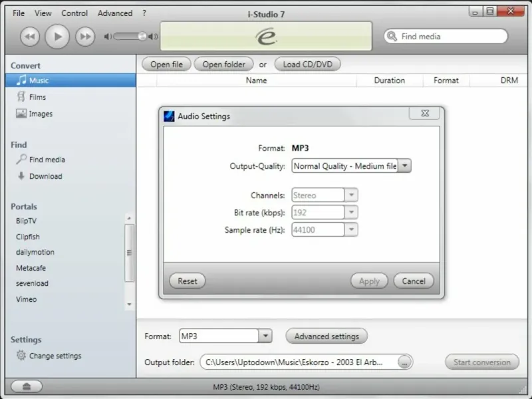This screenshot has width=532, height=399.
Task: Open the Bit rate dropdown
Action: coord(351,212)
